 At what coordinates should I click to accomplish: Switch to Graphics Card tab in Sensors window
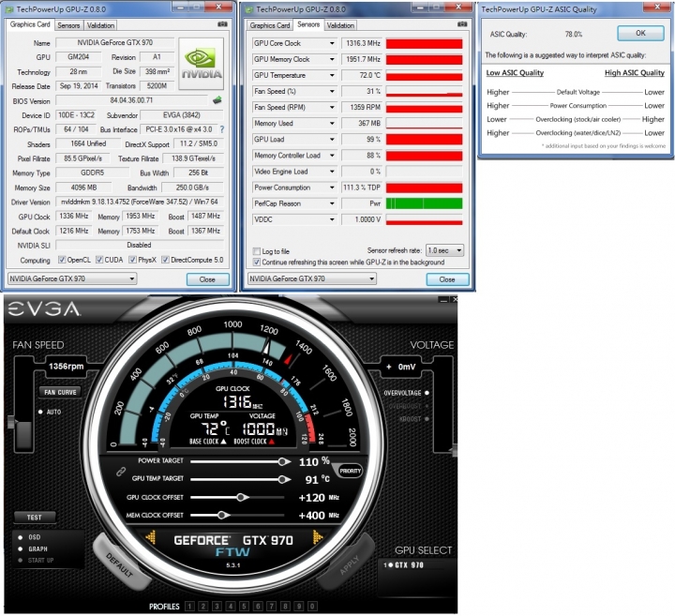[270, 25]
